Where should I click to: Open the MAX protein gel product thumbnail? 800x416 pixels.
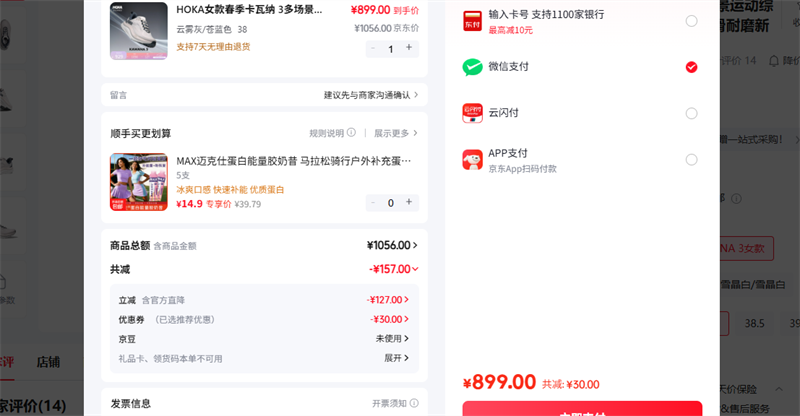coord(139,183)
